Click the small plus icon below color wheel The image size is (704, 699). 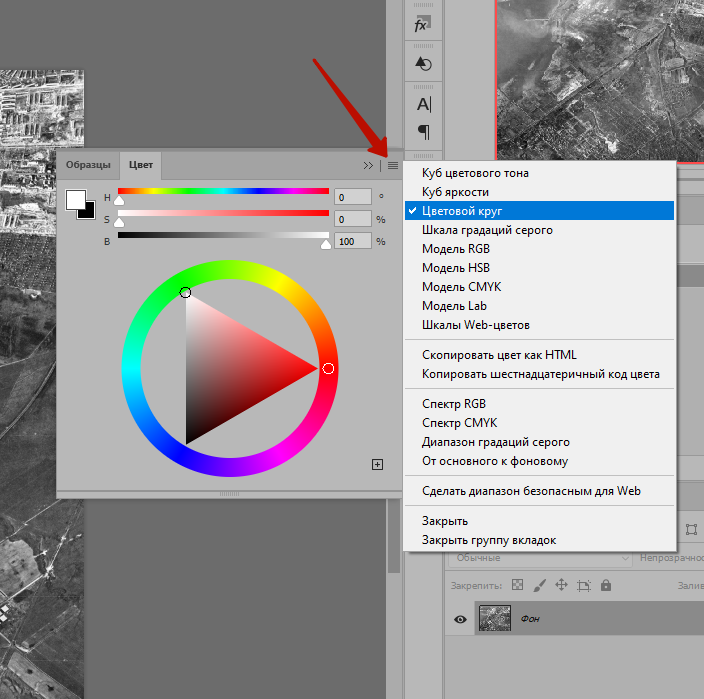pos(377,464)
